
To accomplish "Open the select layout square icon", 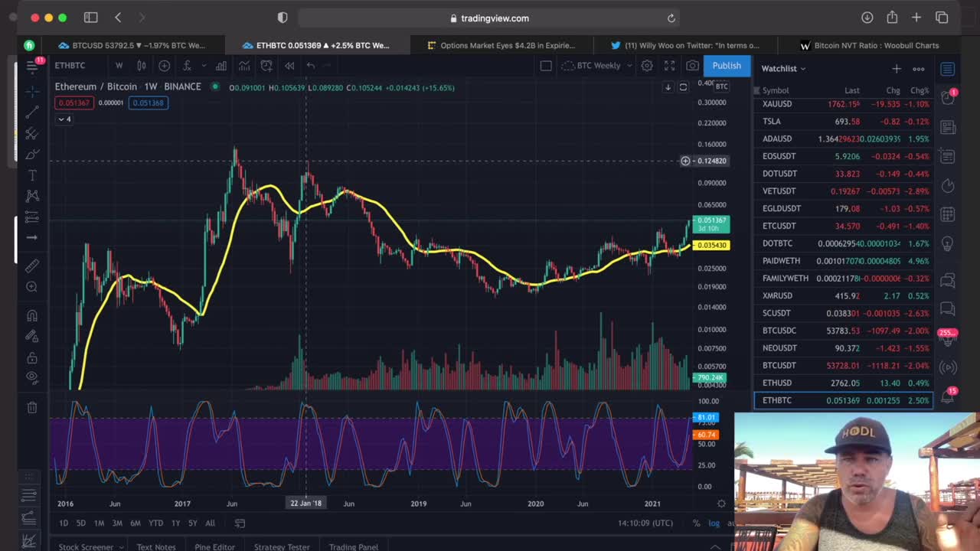I will pos(546,66).
